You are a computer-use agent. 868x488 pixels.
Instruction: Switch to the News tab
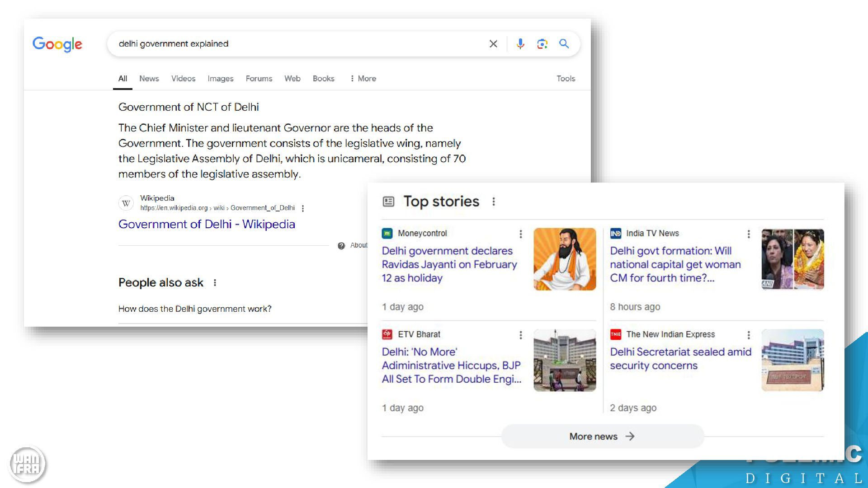[149, 79]
